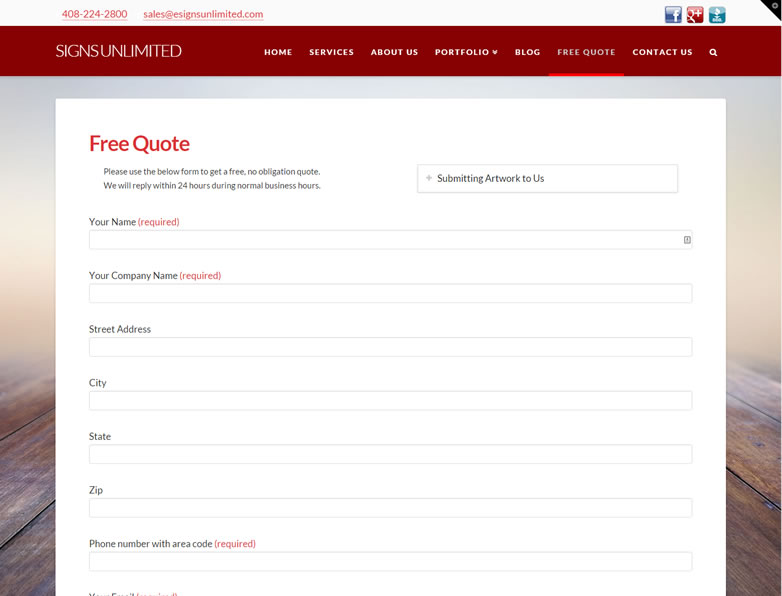
Task: Open the Facebook social icon
Action: 673,14
